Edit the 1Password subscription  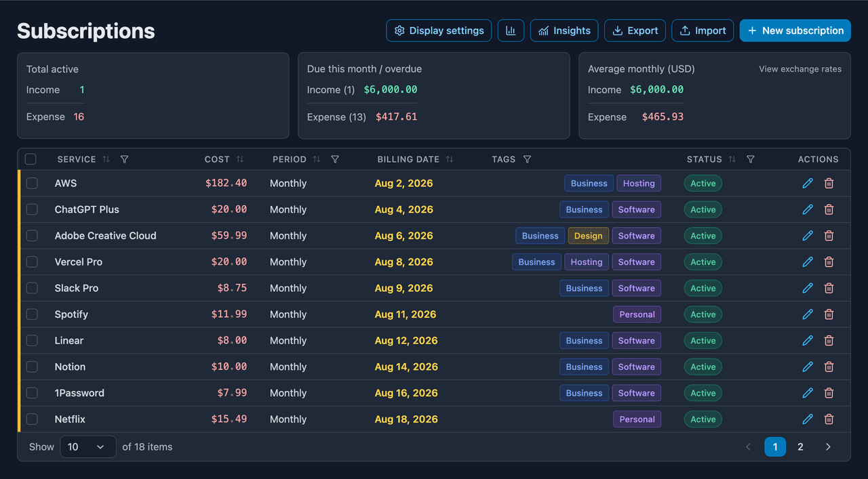(x=808, y=393)
